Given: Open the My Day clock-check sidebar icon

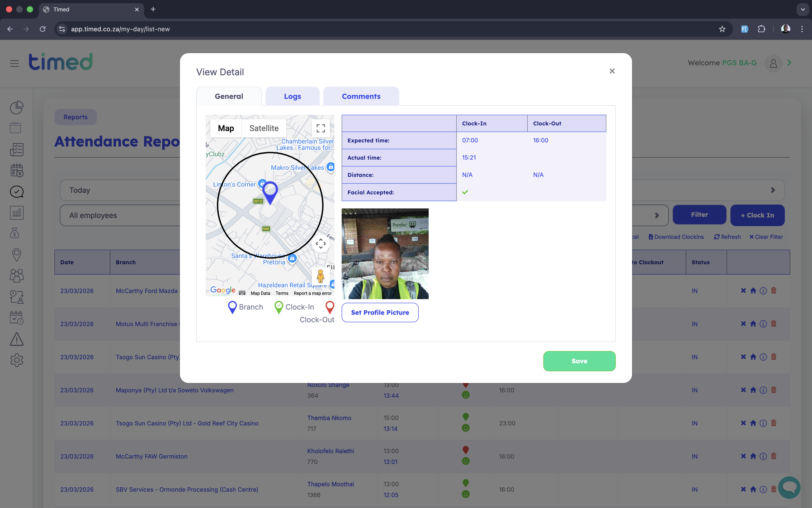Looking at the screenshot, I should pyautogui.click(x=17, y=191).
